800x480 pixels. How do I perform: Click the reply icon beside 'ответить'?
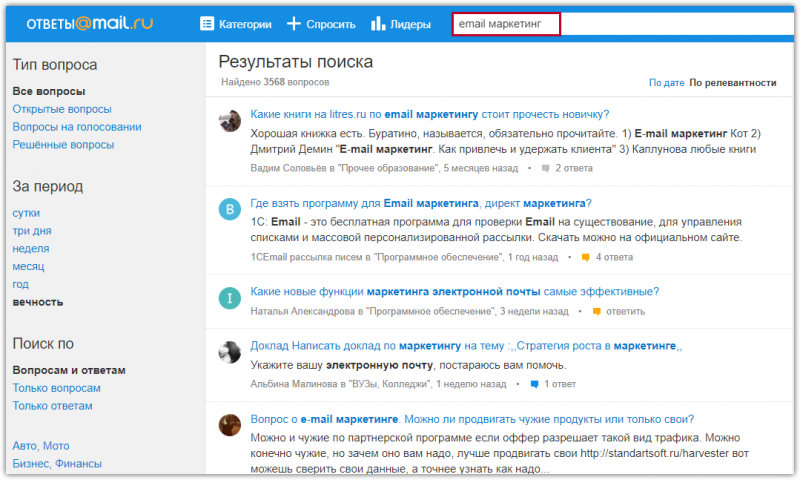[x=596, y=312]
